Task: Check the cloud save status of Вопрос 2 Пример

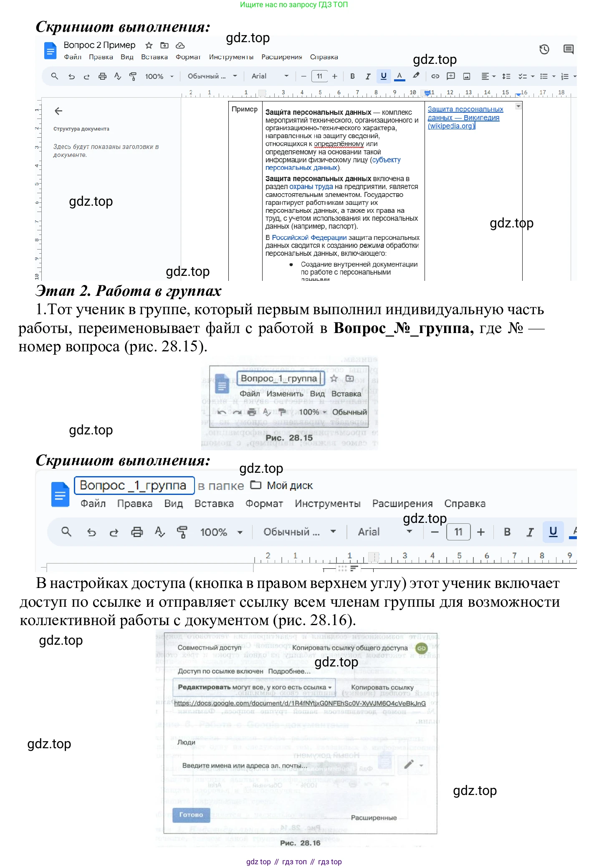Action: [x=180, y=45]
